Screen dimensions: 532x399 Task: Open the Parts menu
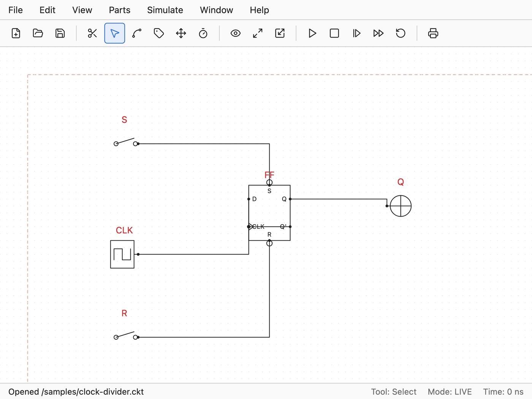pyautogui.click(x=120, y=10)
